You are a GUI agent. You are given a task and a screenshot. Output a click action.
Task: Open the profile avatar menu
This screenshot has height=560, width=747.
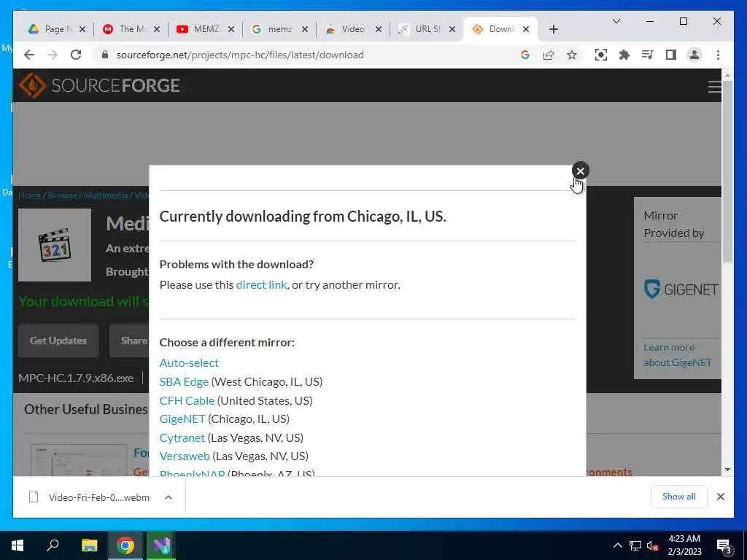tap(694, 55)
